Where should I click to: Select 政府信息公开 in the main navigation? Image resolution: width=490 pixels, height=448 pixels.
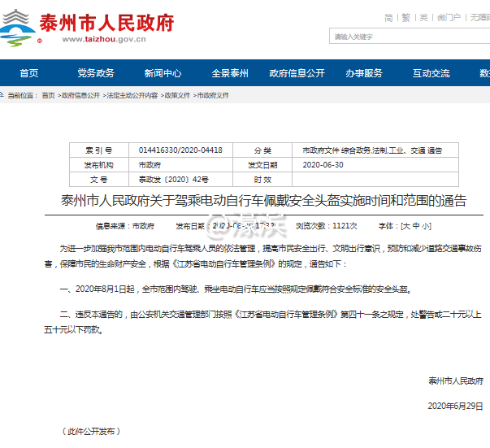[x=297, y=73]
